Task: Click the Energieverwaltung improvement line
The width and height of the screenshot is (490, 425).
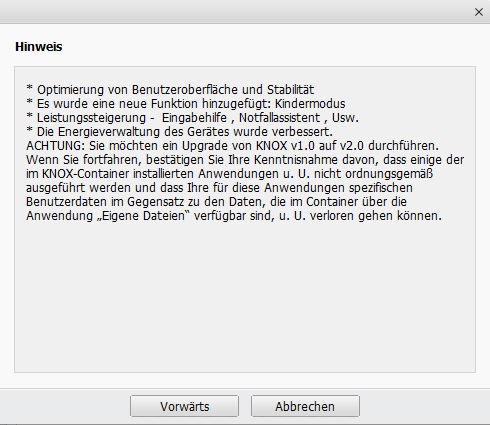Action: (x=179, y=132)
